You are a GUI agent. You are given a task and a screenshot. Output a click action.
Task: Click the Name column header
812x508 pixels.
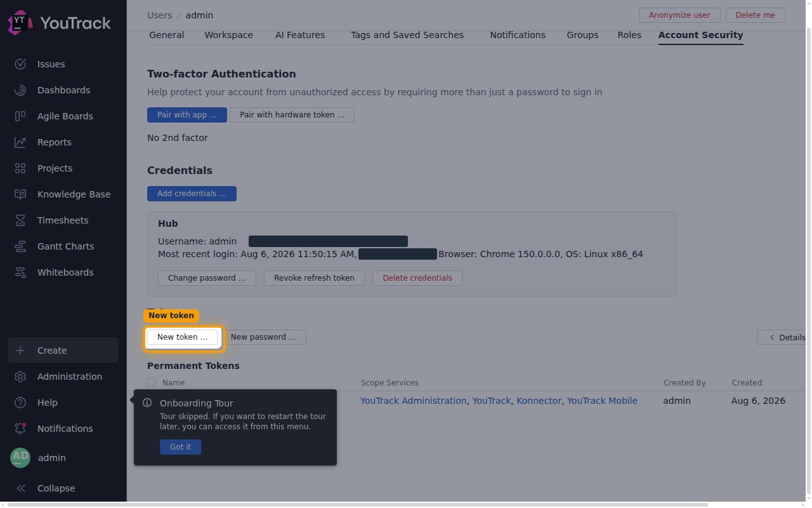coord(173,382)
